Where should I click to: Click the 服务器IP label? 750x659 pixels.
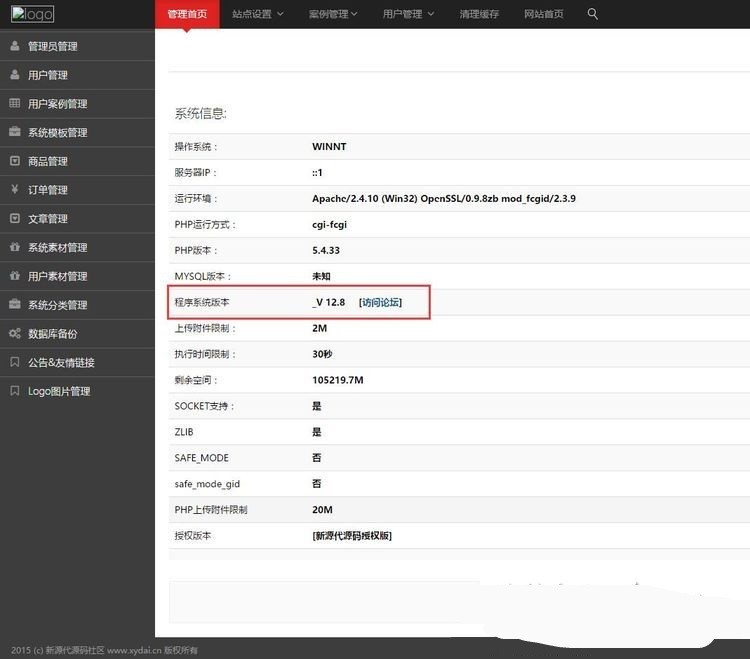[195, 173]
